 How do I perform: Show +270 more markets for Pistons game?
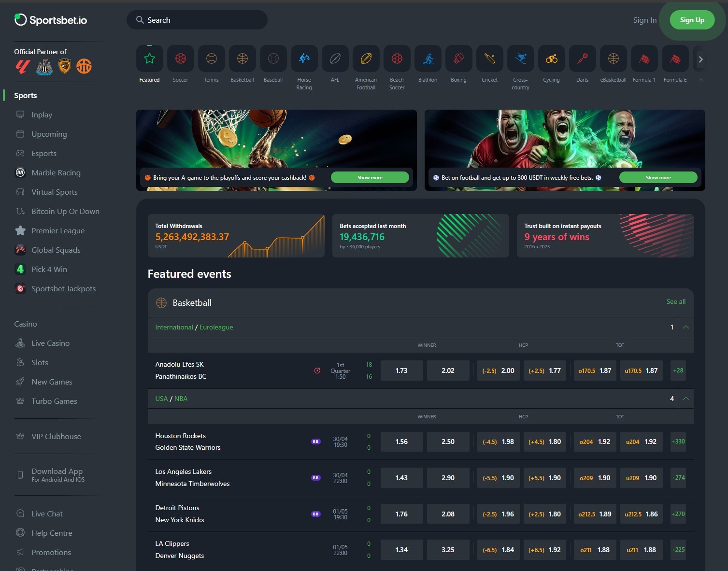coord(678,514)
